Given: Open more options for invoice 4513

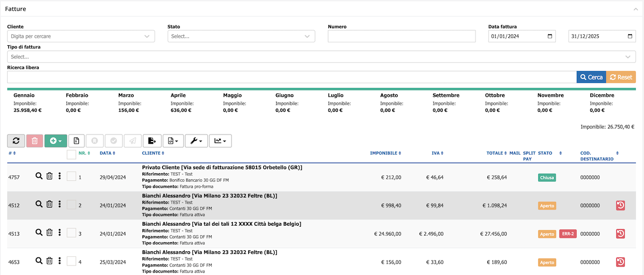Looking at the screenshot, I should (59, 232).
